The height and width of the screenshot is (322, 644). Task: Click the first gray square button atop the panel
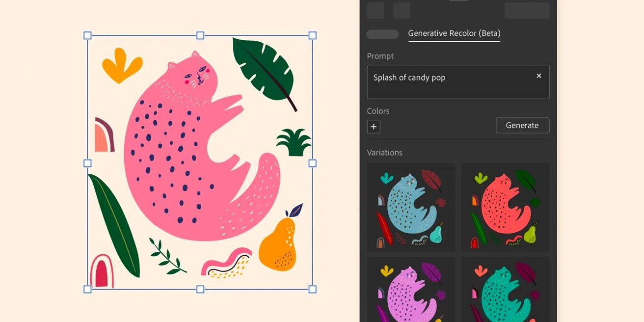376,10
